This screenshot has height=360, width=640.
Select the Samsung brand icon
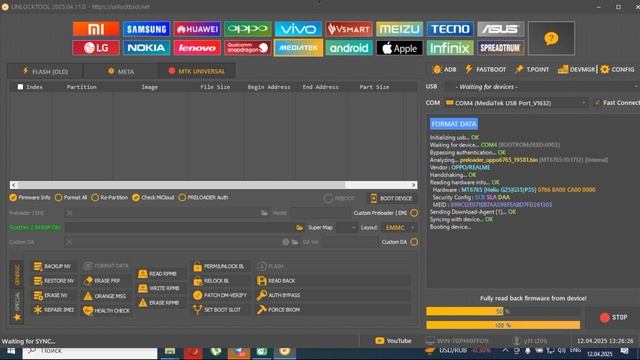point(147,29)
